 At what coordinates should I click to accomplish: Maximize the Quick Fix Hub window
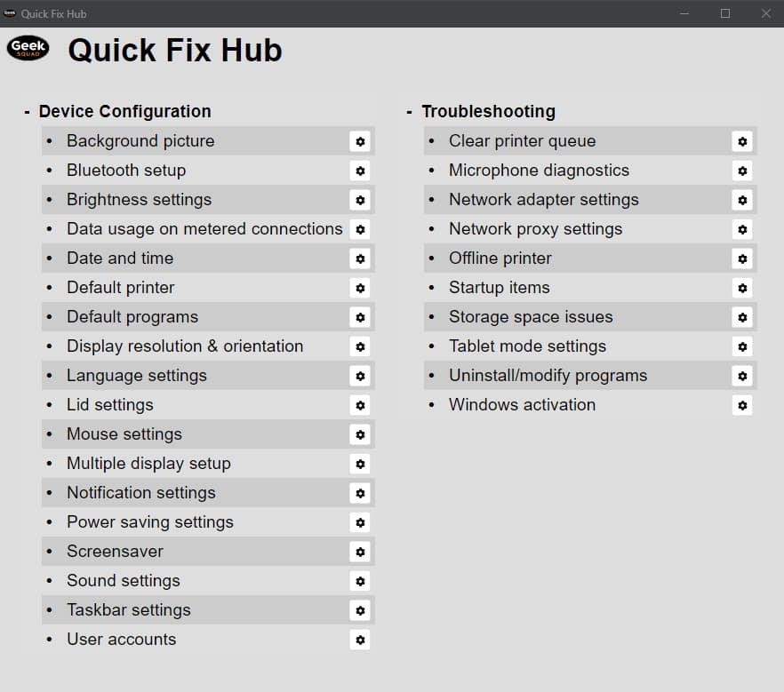tap(725, 13)
